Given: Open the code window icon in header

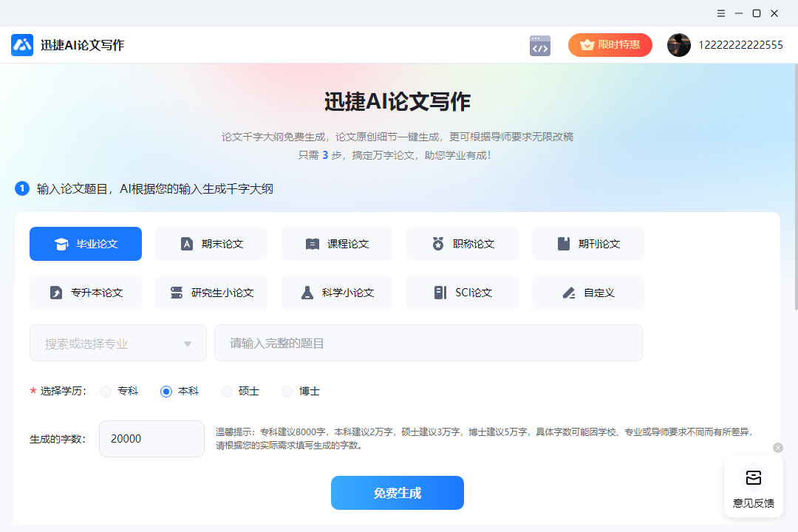Looking at the screenshot, I should point(540,46).
